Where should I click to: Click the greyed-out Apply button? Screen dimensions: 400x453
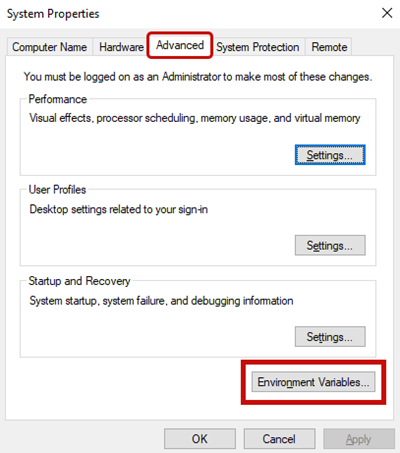point(359,439)
